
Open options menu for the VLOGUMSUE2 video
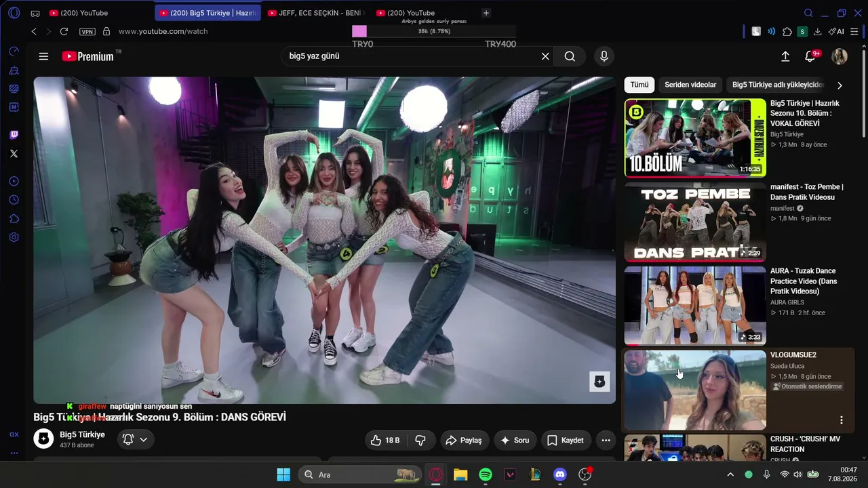[842, 420]
